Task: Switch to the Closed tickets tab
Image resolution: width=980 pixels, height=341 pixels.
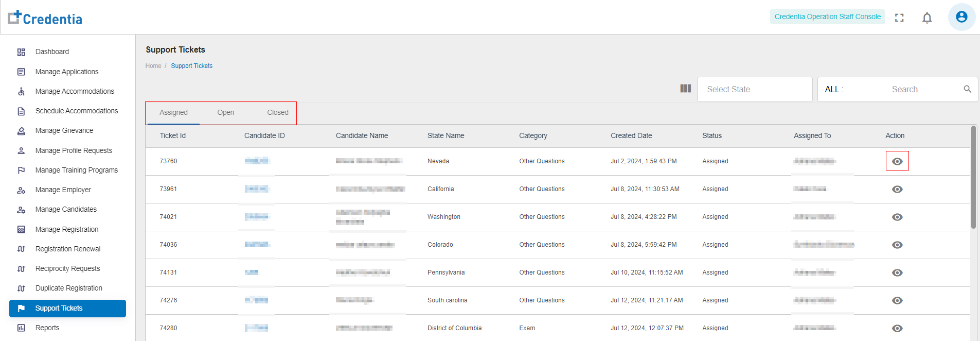Action: pyautogui.click(x=278, y=113)
